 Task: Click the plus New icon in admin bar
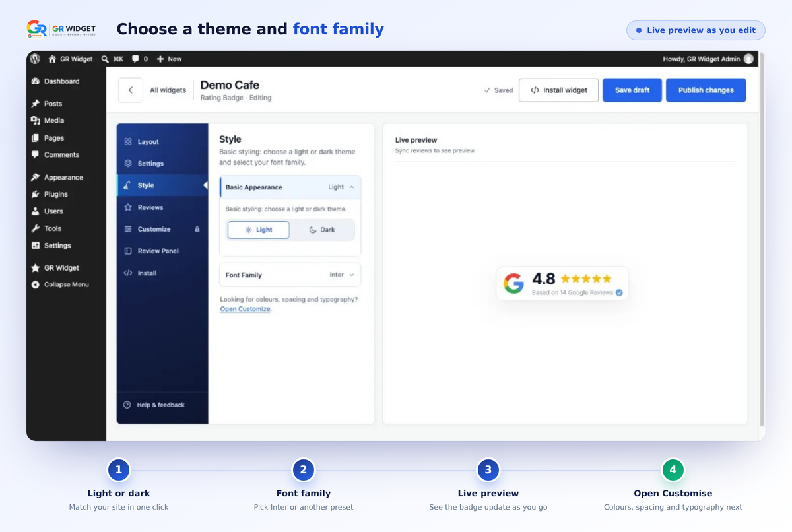[160, 59]
